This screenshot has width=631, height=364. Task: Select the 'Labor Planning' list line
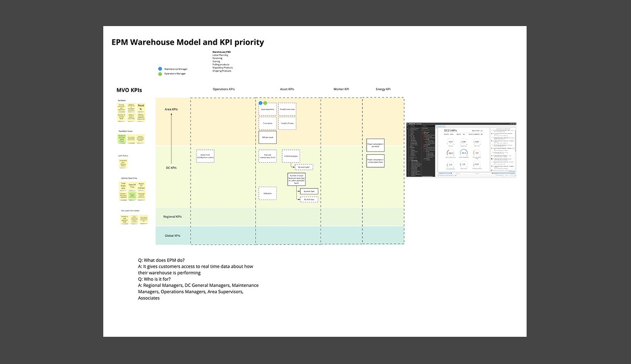click(x=220, y=55)
